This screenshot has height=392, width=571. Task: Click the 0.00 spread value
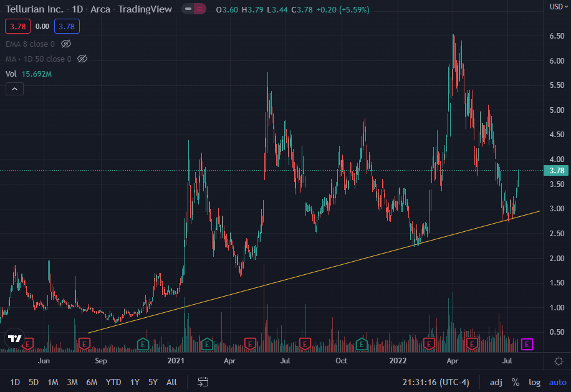coord(42,26)
